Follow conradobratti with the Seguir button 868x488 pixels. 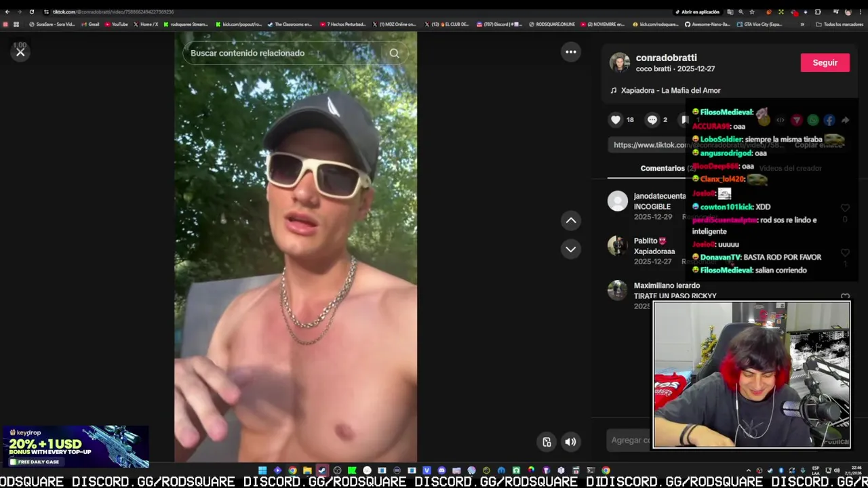pos(825,62)
